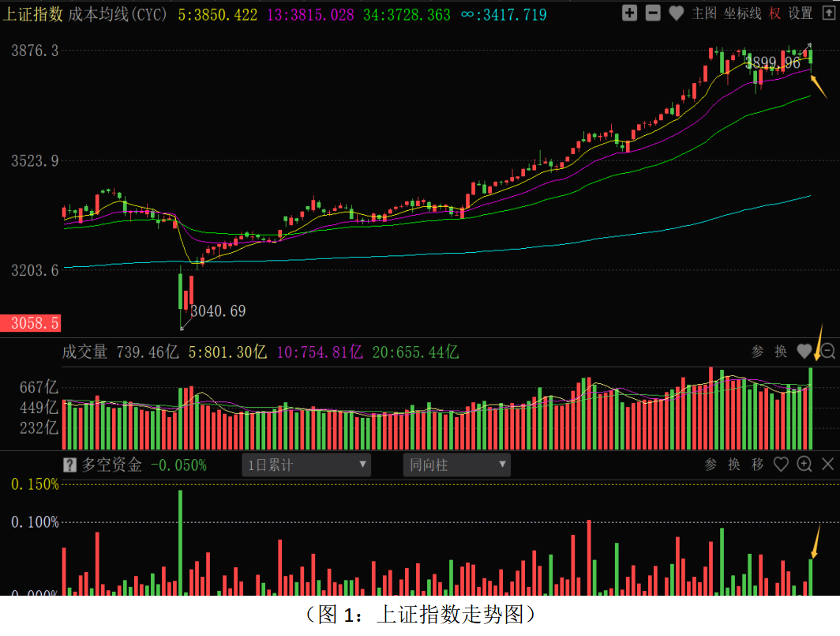The height and width of the screenshot is (636, 840).
Task: Close the 多空资金 indicator panel
Action: 827,465
